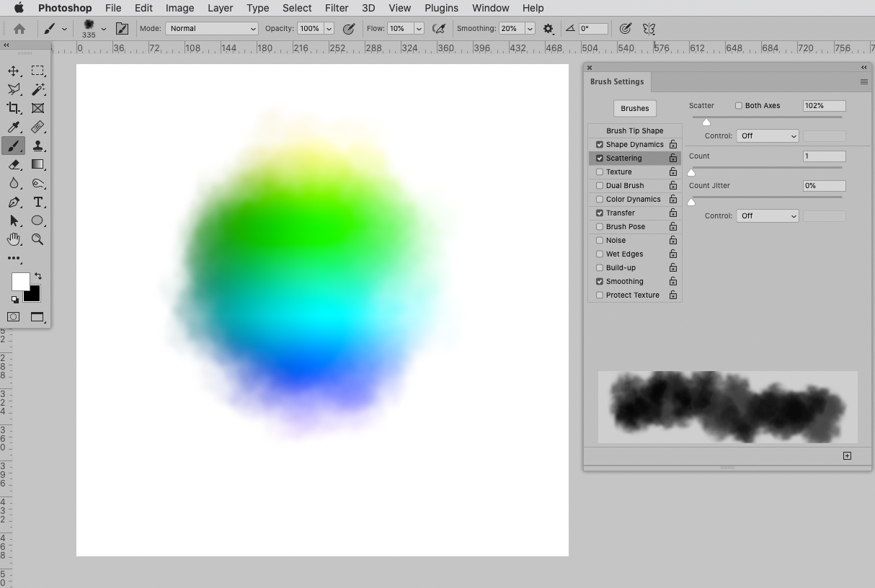Switch to the Brush Settings tab

(617, 81)
